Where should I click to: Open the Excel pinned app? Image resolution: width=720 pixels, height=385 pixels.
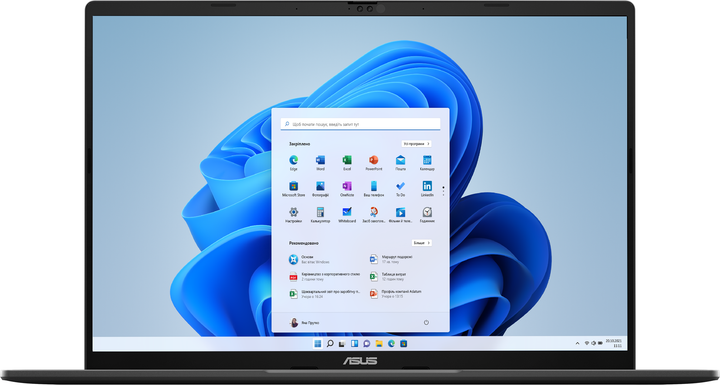(x=347, y=162)
